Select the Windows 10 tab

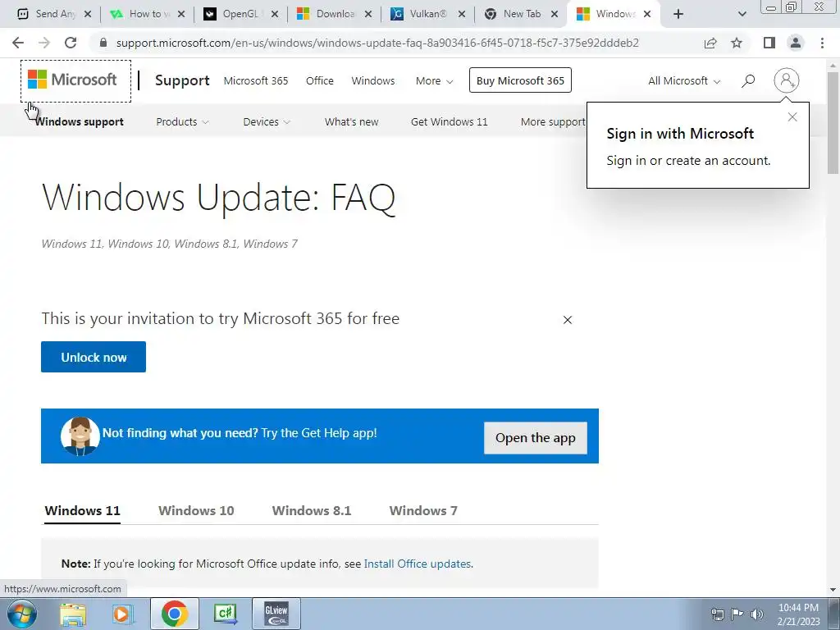(x=196, y=510)
